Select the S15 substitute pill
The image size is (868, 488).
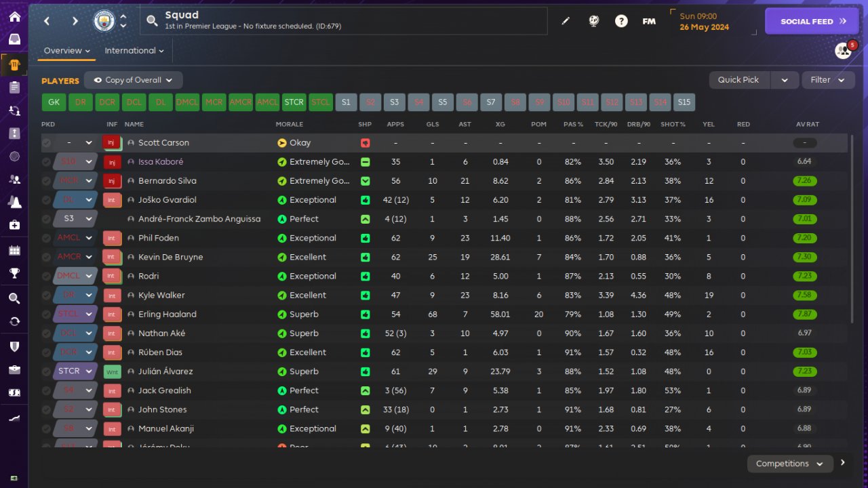point(684,102)
